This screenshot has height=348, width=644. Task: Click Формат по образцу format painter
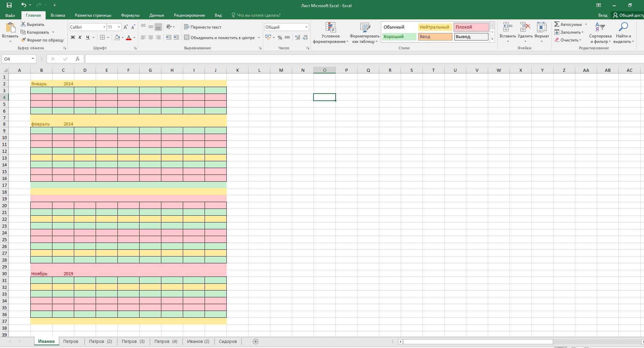coord(42,40)
